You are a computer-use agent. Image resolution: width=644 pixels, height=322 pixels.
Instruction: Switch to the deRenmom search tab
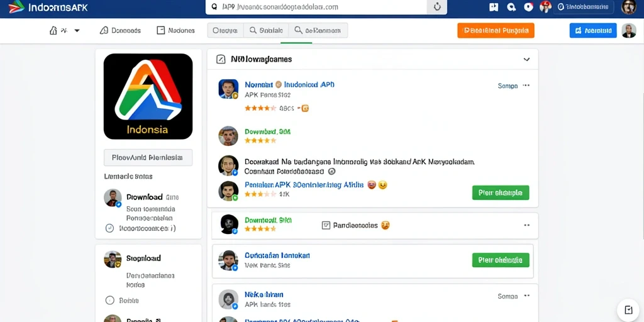(318, 30)
